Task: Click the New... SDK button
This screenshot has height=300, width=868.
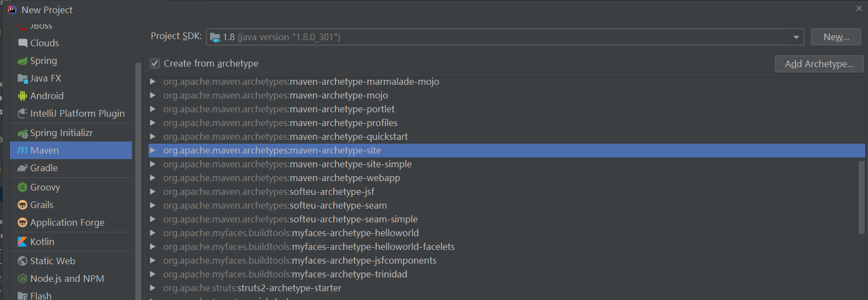Action: coord(836,37)
